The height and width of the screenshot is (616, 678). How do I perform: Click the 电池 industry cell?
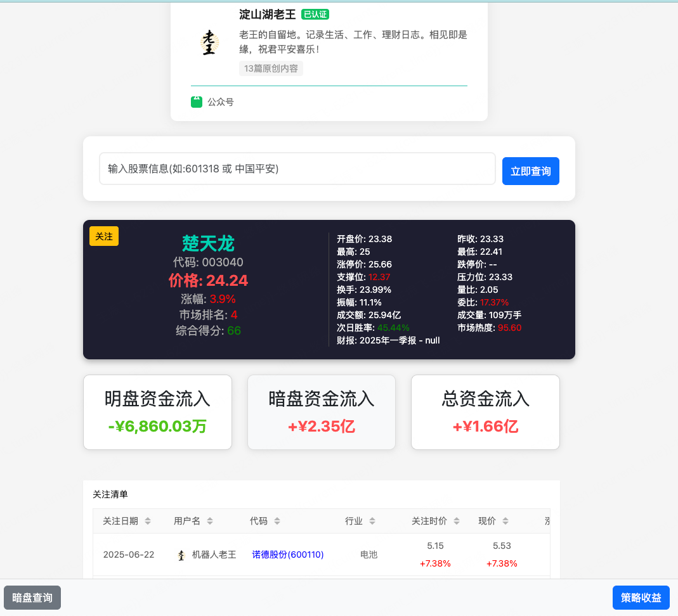[x=369, y=555]
